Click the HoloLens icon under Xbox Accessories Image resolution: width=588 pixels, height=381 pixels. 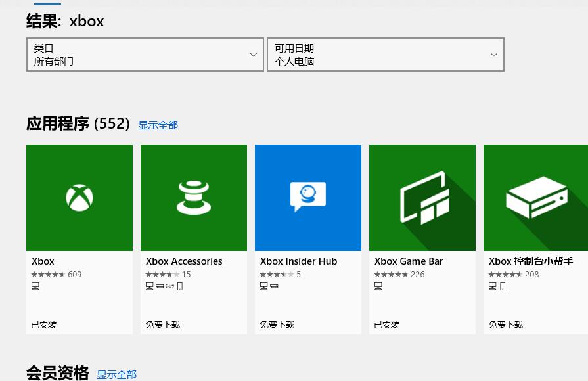(x=170, y=286)
